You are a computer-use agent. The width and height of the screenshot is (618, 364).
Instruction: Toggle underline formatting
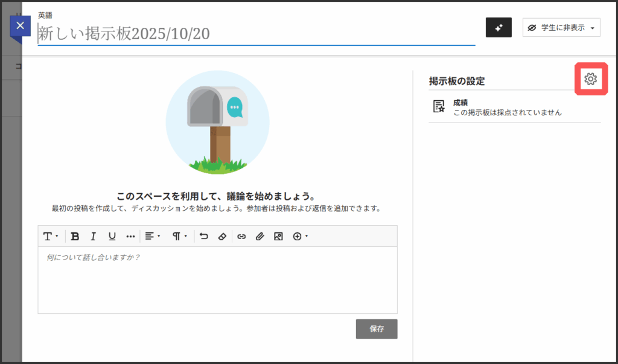tap(112, 236)
